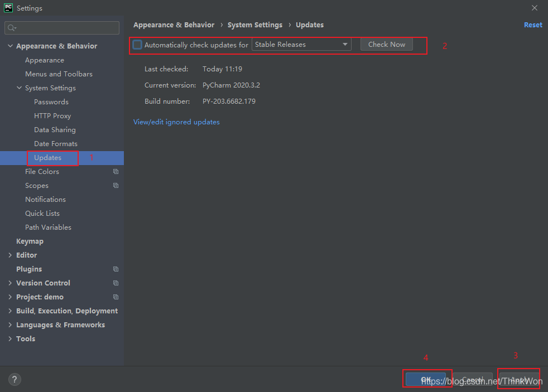Viewport: 548px width, 392px height.
Task: Open Scopes settings page
Action: tap(37, 186)
